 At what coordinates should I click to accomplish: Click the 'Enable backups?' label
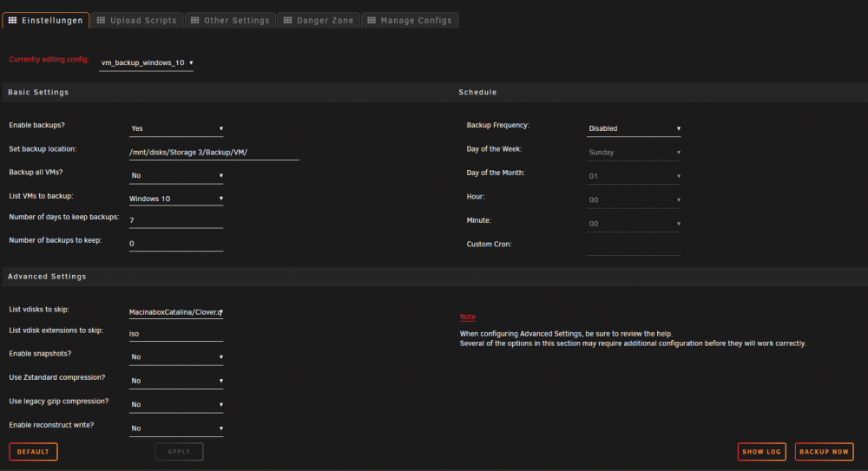coord(36,125)
